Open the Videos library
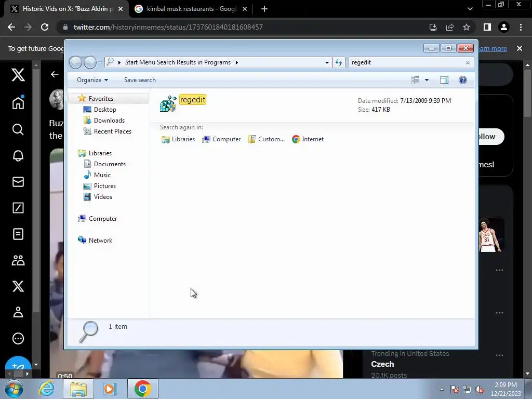This screenshot has height=399, width=532. (x=103, y=197)
